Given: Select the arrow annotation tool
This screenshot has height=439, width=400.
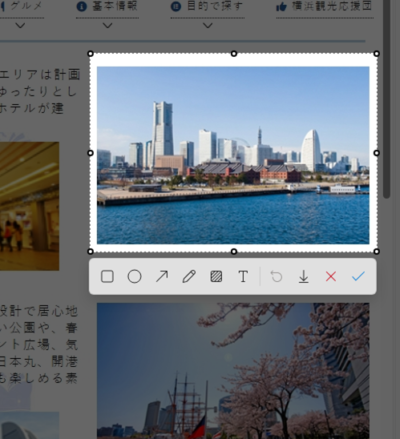Looking at the screenshot, I should [x=162, y=276].
